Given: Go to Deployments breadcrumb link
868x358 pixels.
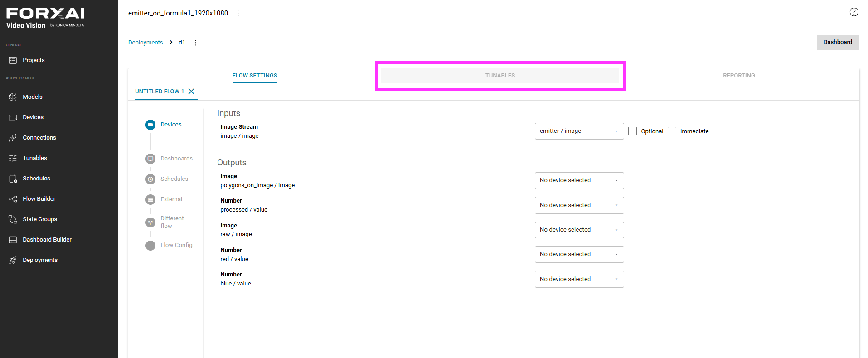Looking at the screenshot, I should click(145, 43).
